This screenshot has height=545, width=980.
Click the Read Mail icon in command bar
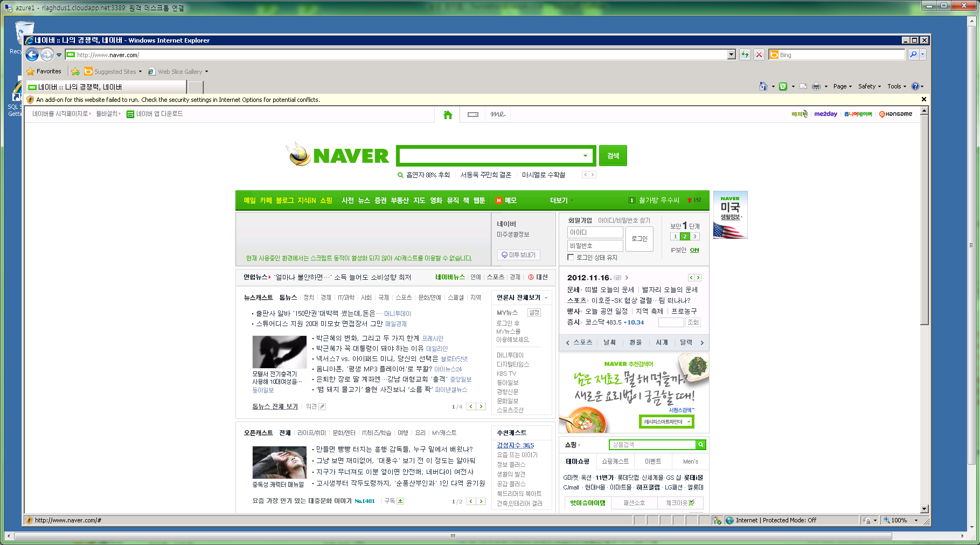coord(803,86)
